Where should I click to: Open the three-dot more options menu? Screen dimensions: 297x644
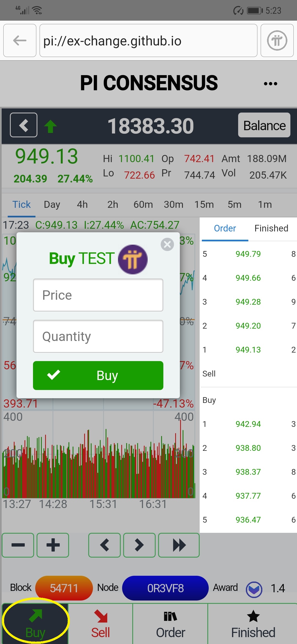click(270, 84)
